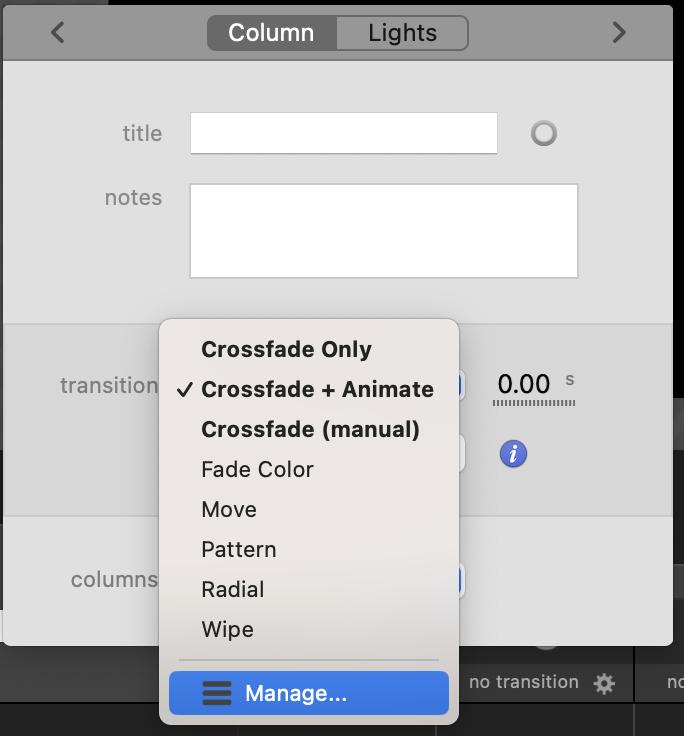
Task: Select the Radial transition
Action: click(233, 589)
